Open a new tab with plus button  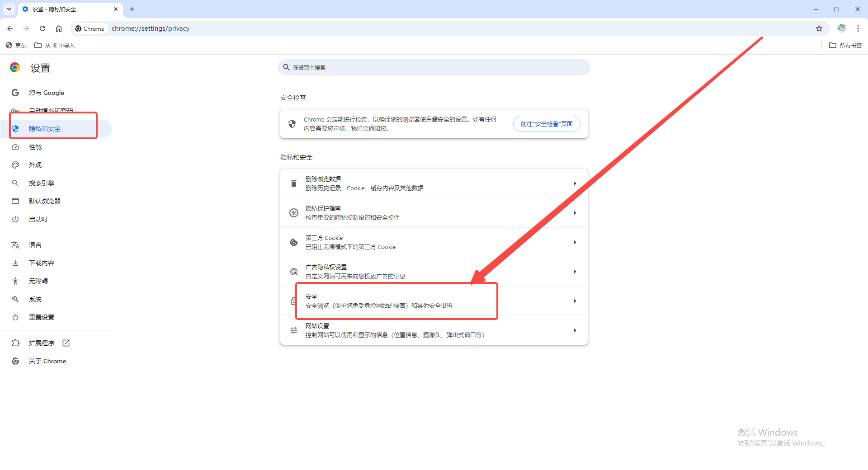click(132, 9)
